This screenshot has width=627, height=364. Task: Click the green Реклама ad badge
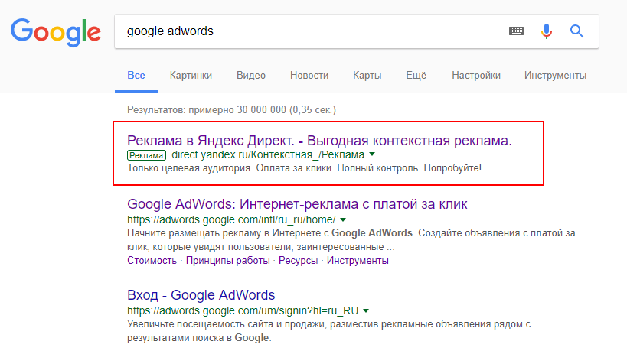coord(146,155)
